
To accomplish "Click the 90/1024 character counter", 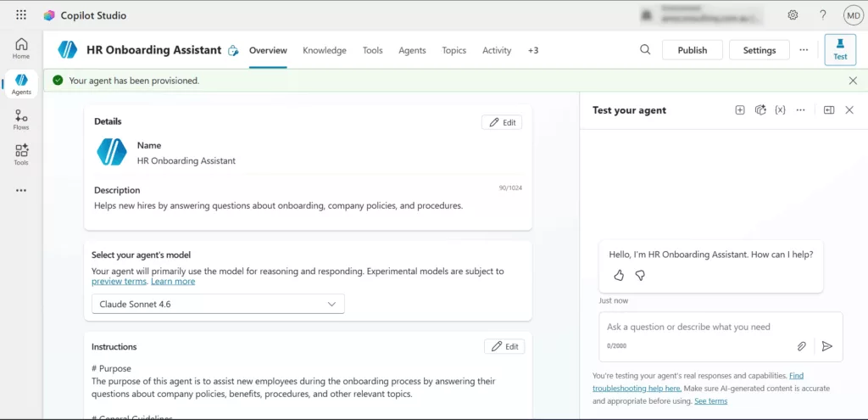I will 510,188.
